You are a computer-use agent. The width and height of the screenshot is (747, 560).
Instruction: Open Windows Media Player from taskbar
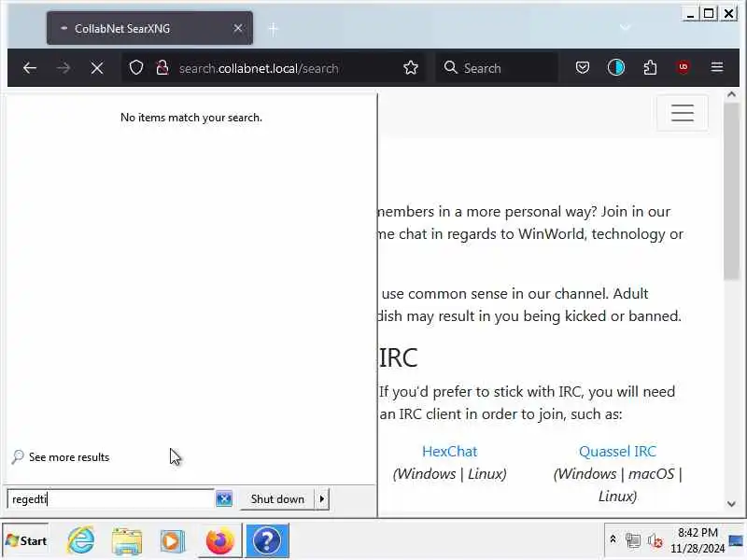[173, 540]
